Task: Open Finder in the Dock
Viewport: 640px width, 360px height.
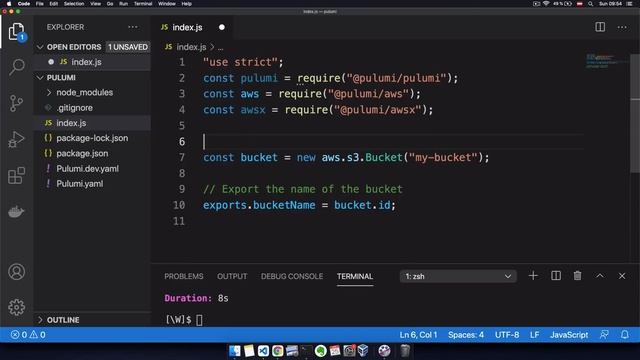Action: (235, 351)
